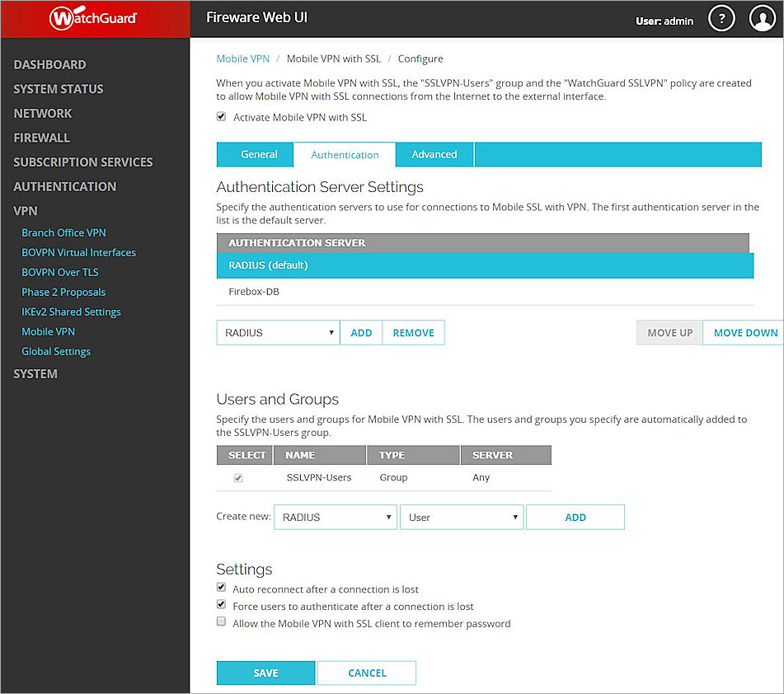Save the Mobile VPN configuration

coord(265,673)
